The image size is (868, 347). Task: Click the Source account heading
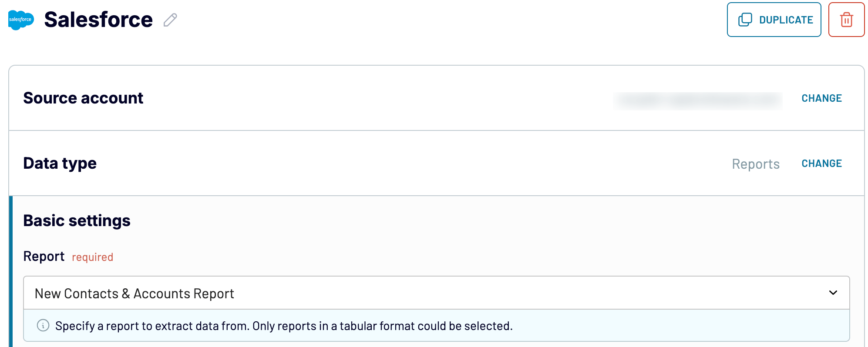(x=83, y=98)
